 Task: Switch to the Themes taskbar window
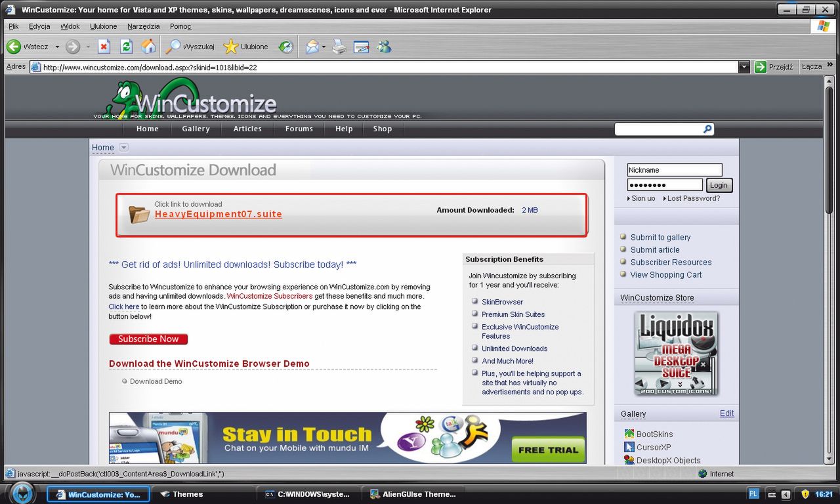pos(205,494)
